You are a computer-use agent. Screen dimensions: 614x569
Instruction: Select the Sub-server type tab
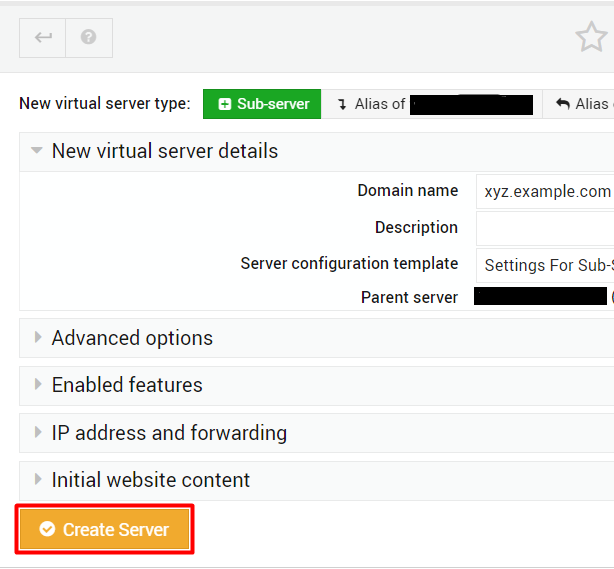tap(262, 104)
